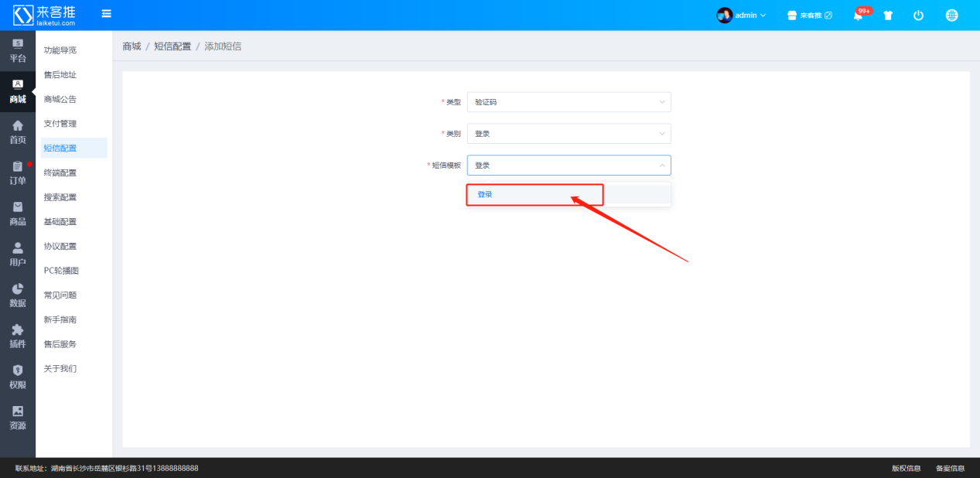The image size is (980, 478).
Task: Click the t-shirt theme icon
Action: (888, 15)
